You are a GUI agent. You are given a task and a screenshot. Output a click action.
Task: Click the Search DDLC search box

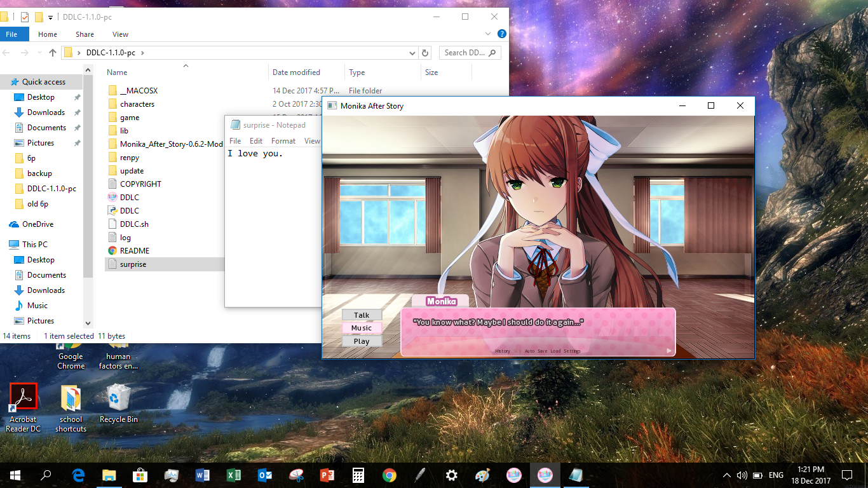[x=469, y=53]
